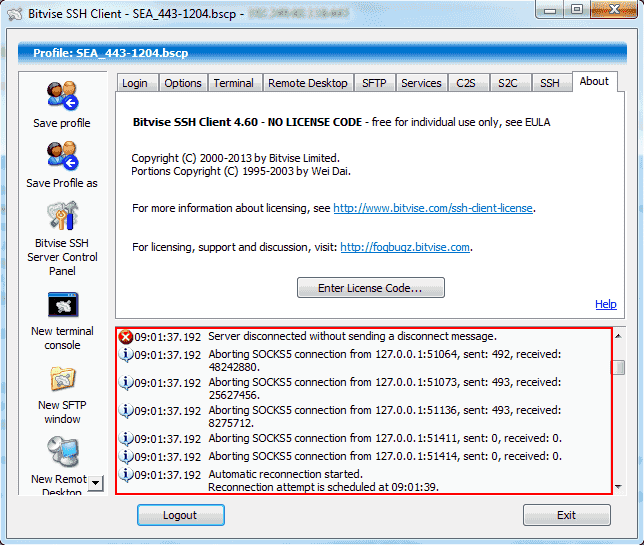Click 'Profile: SEA_443-1204.bscp' header text
Image resolution: width=644 pixels, height=545 pixels.
click(111, 53)
